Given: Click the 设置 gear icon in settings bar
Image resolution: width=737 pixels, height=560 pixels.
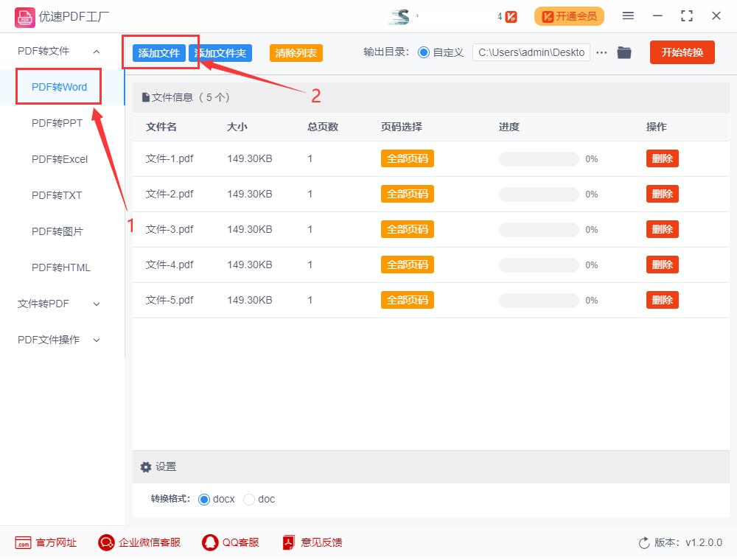Looking at the screenshot, I should coord(146,466).
